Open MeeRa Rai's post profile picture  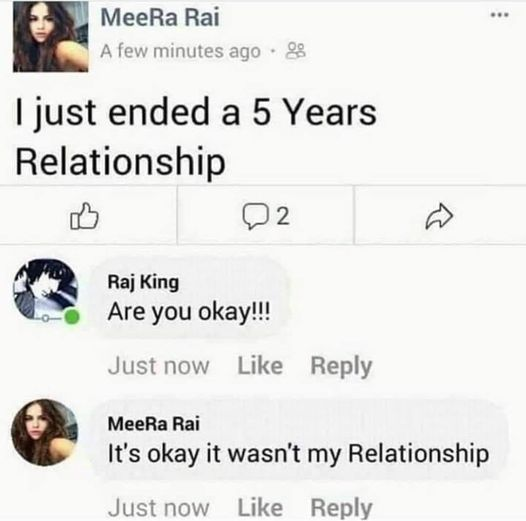[51, 37]
